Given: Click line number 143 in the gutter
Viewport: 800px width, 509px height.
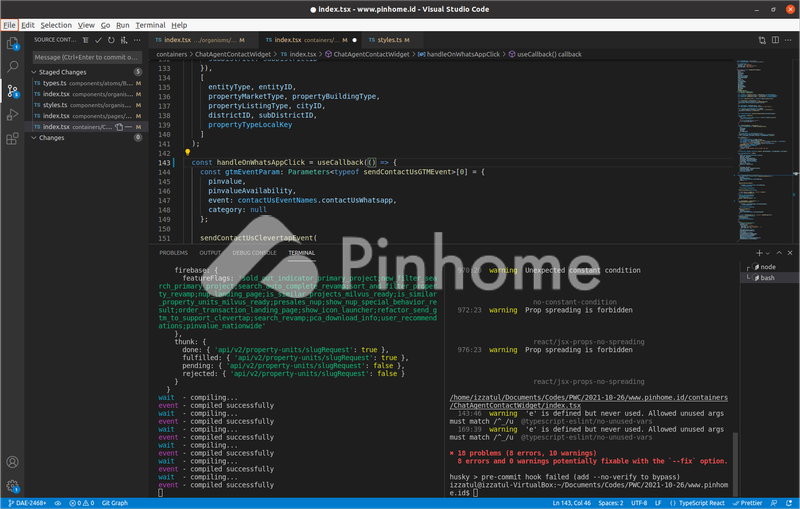Looking at the screenshot, I should [164, 163].
